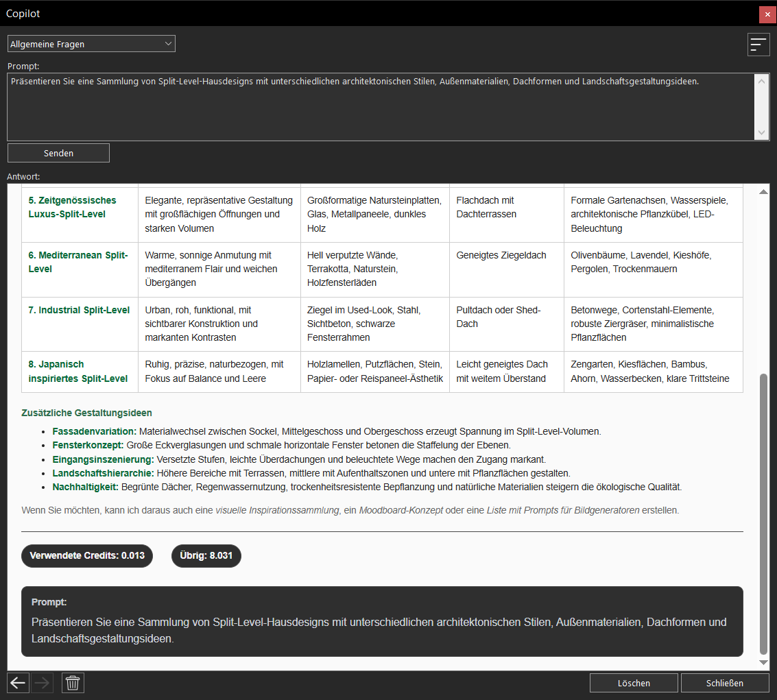Viewport: 777px width, 700px height.
Task: Select the '8. Japanisch inspiriertes Split-Level' cell
Action: (80, 372)
